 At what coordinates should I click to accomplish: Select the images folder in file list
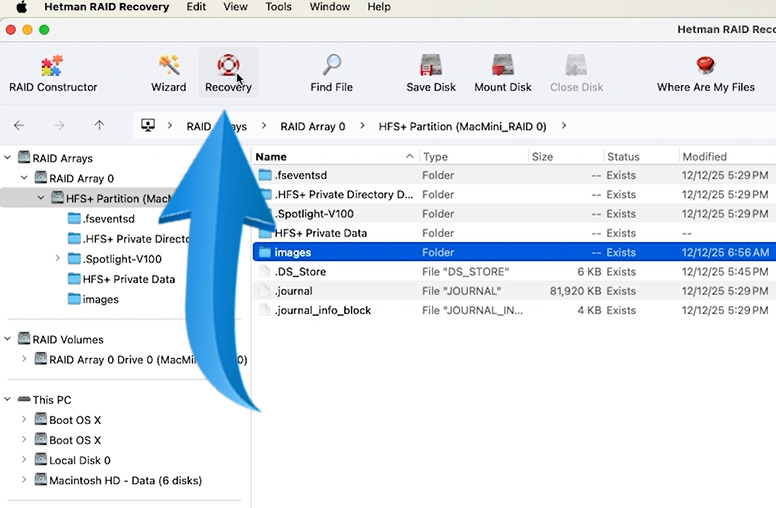[514, 253]
